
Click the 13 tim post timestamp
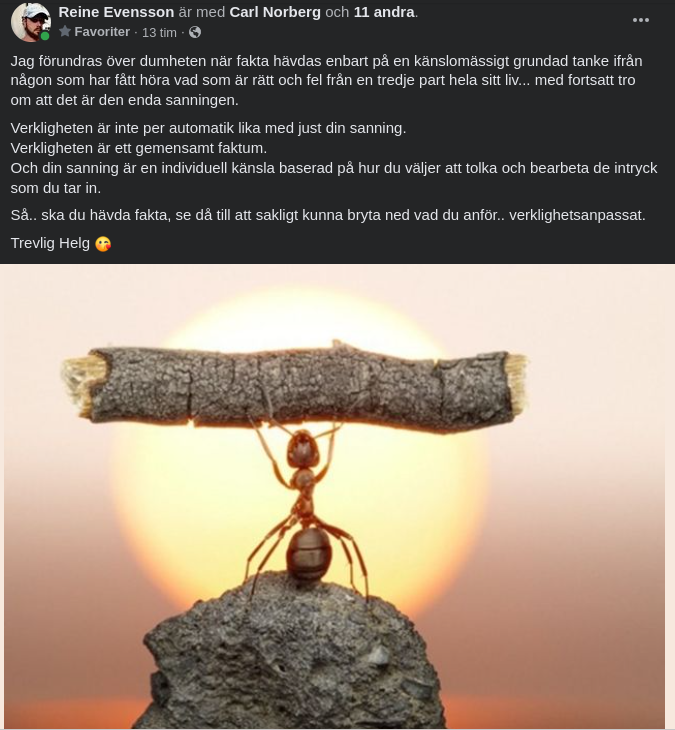pyautogui.click(x=159, y=33)
